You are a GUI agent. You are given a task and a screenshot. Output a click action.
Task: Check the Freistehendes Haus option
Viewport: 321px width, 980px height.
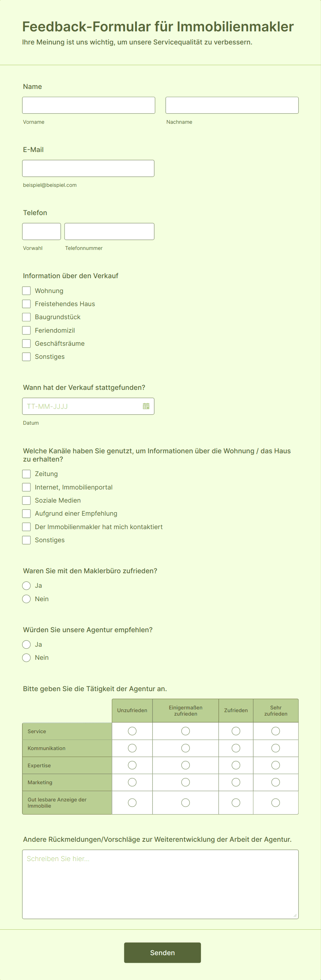[x=26, y=304]
